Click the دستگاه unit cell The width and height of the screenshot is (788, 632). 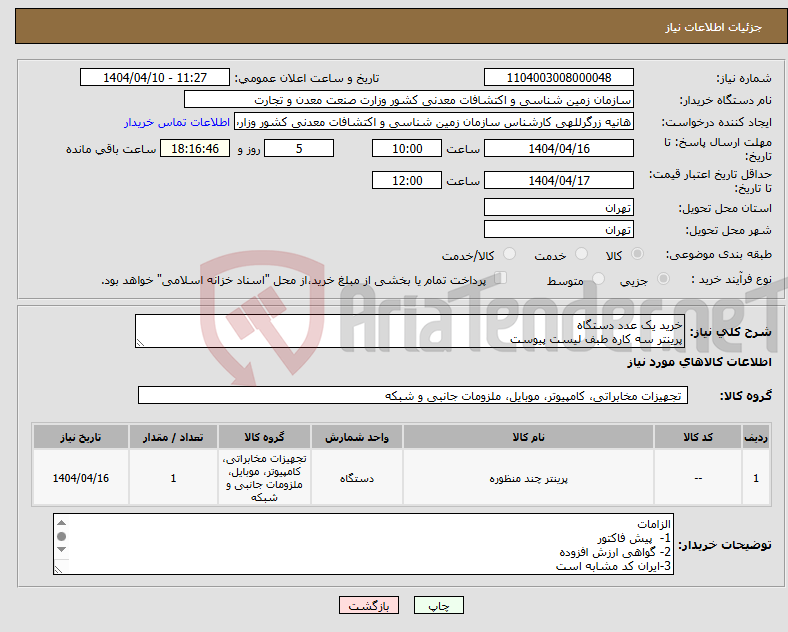click(x=357, y=478)
